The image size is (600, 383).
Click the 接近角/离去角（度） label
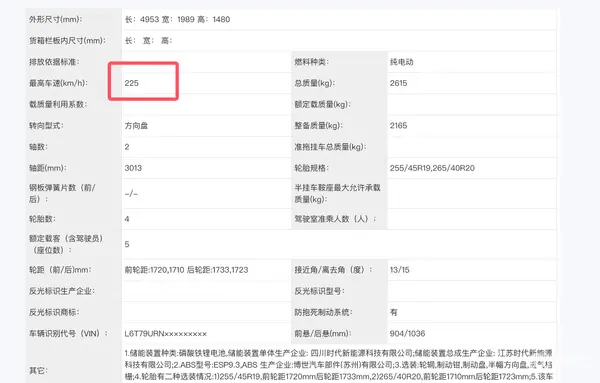333,270
